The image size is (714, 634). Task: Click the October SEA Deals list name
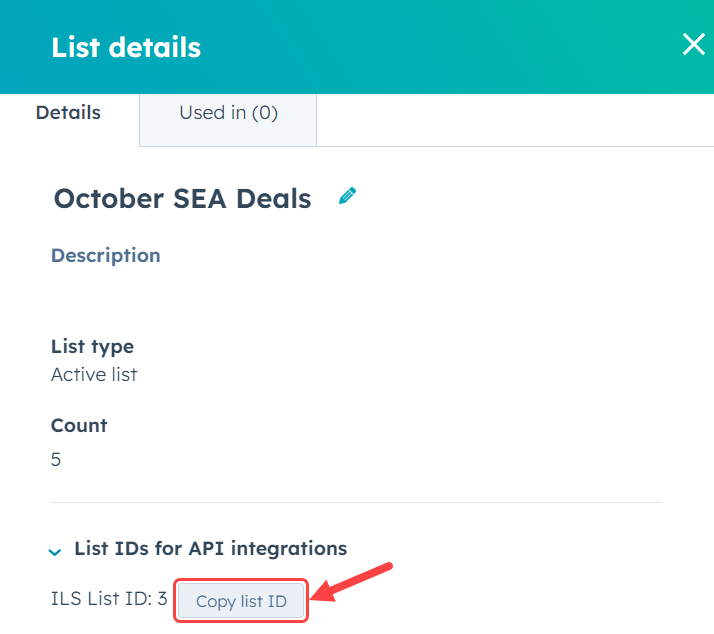(182, 199)
